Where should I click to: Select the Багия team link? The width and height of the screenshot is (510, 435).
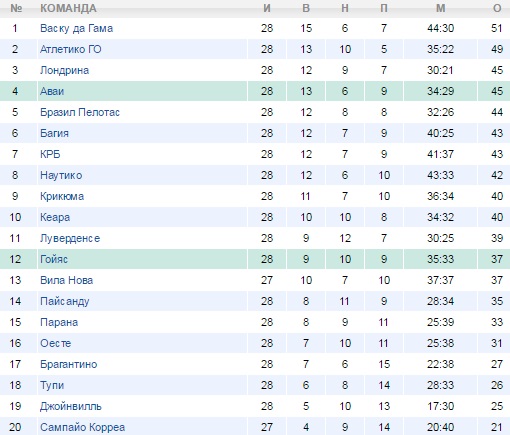coord(54,133)
